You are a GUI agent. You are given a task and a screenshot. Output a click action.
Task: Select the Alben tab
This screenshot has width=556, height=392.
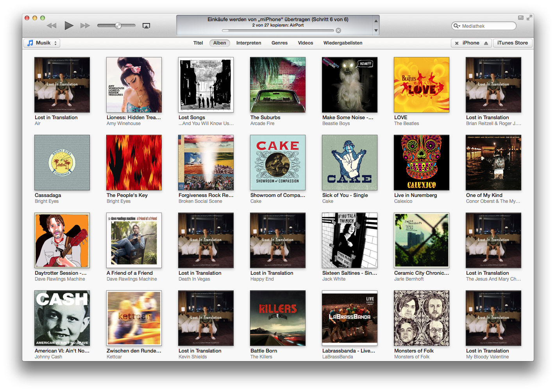pos(220,43)
